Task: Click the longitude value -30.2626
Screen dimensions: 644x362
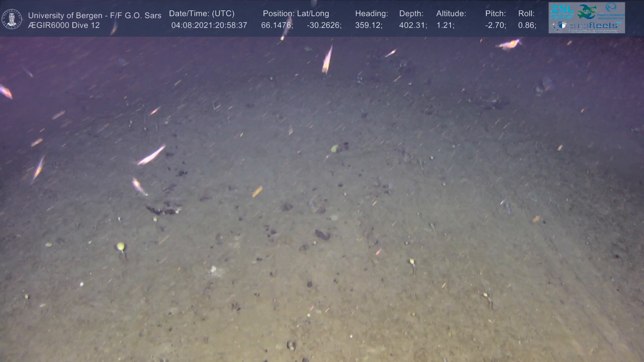Action: pyautogui.click(x=324, y=25)
